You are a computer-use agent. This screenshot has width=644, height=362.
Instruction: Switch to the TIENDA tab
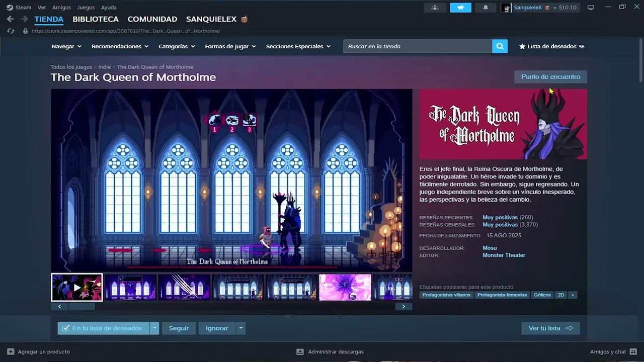coord(49,19)
